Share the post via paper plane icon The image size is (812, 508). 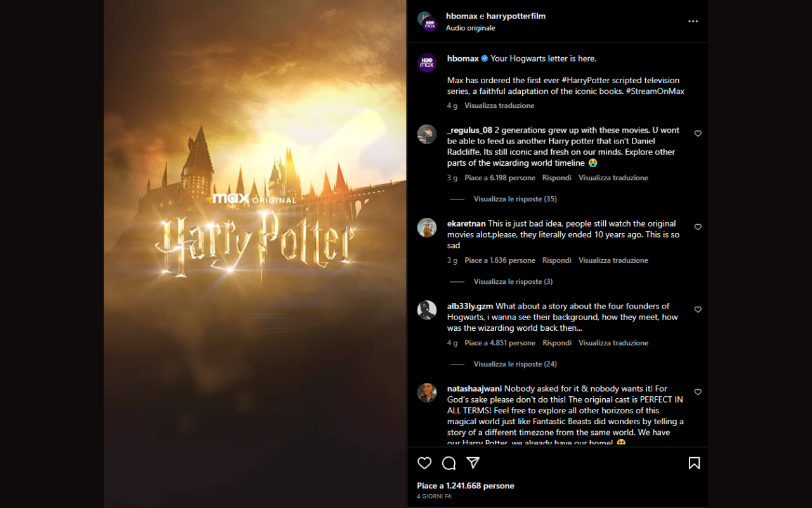473,462
